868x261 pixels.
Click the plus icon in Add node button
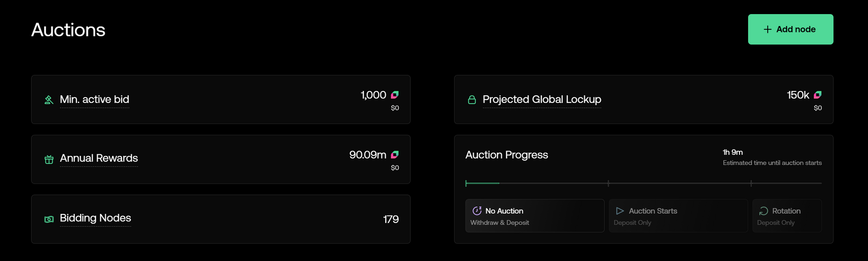[x=768, y=29]
